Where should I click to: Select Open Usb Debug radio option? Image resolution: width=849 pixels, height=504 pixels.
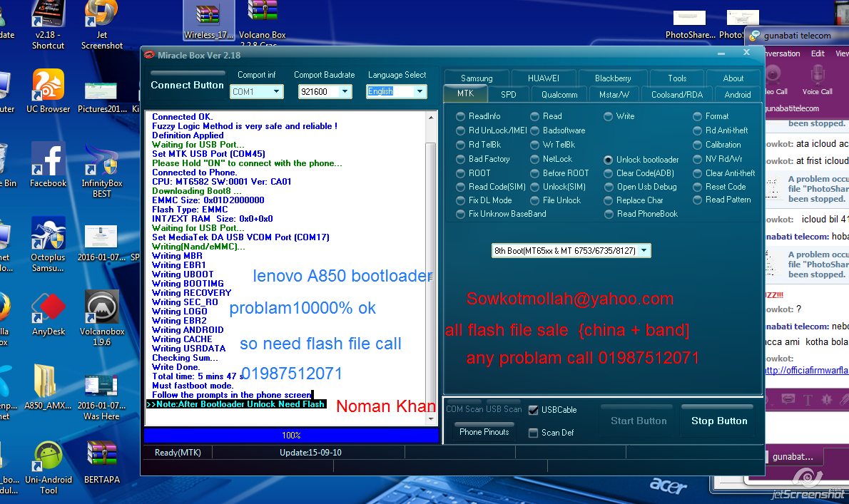(x=608, y=187)
